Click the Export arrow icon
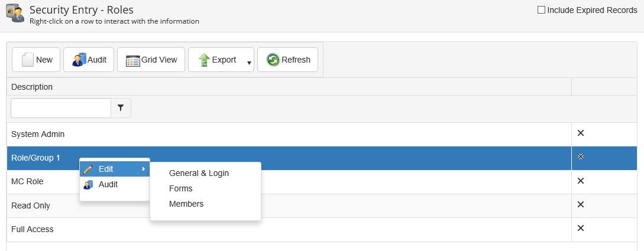Viewport: 644px width, 251px height. (204, 60)
